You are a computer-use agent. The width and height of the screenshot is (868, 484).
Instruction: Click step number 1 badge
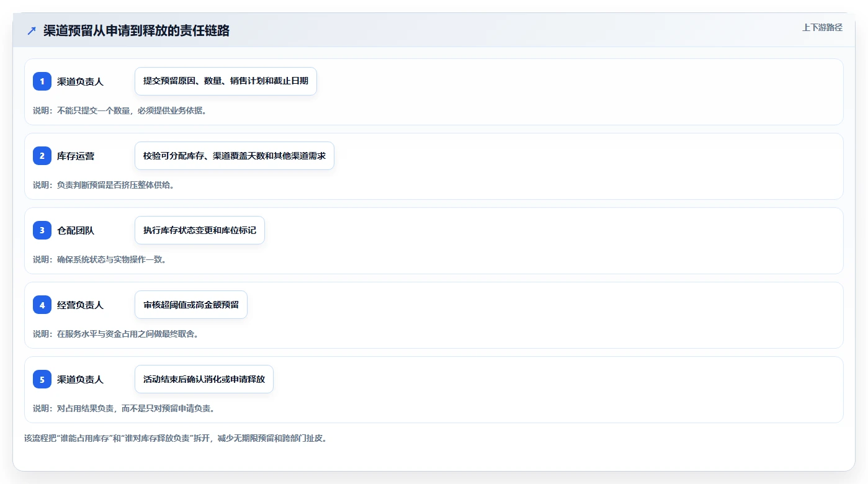42,81
